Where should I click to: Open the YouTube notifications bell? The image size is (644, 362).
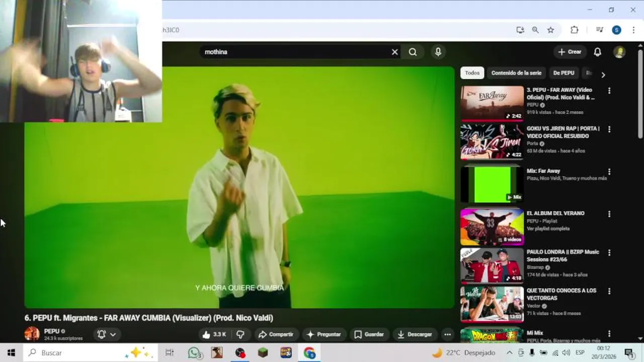[x=597, y=52]
